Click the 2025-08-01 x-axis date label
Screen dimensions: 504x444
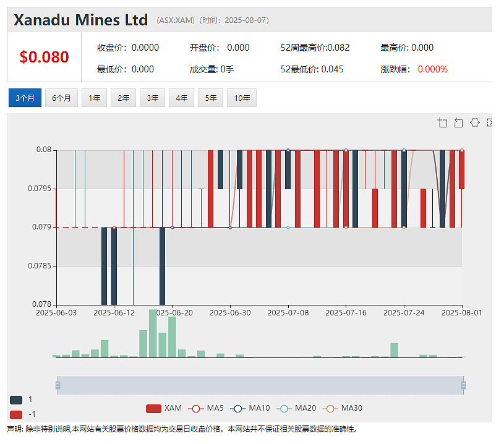point(462,313)
